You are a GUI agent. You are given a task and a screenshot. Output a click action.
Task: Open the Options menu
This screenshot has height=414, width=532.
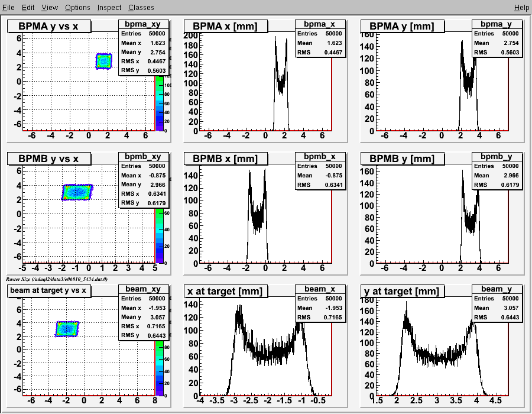click(77, 7)
